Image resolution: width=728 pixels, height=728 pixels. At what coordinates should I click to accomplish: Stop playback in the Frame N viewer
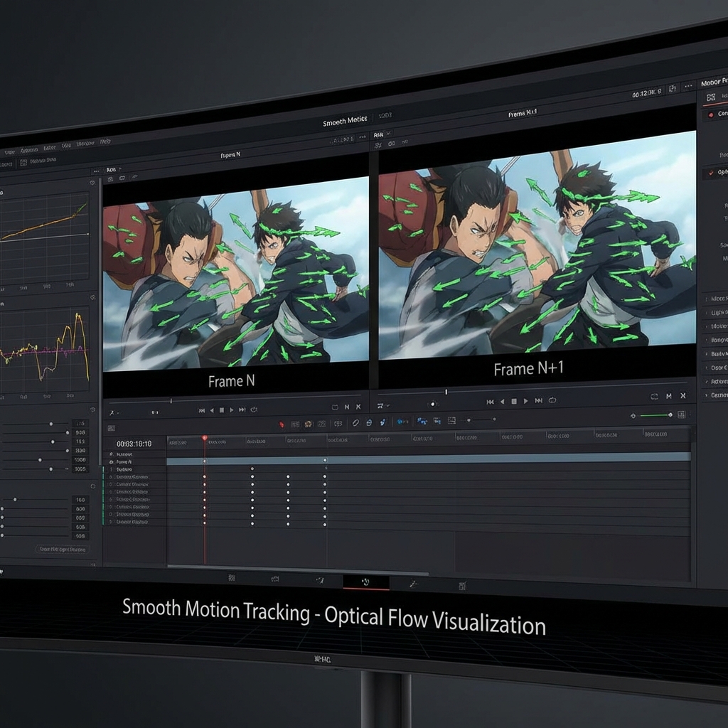[222, 410]
